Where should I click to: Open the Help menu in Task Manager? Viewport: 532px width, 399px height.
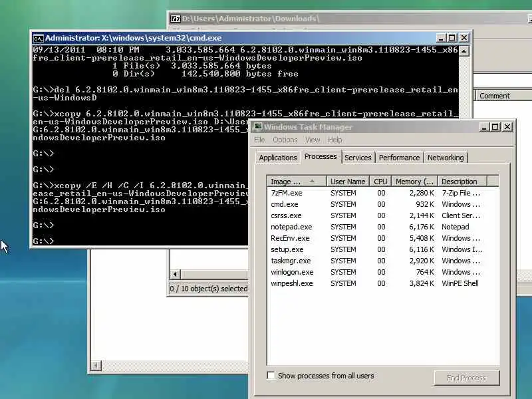pos(335,140)
